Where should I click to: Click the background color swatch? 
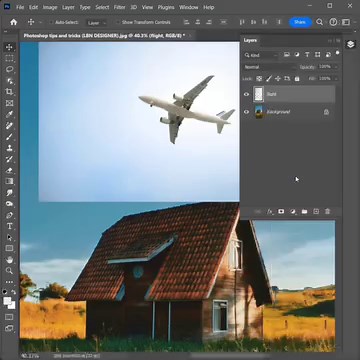12,305
